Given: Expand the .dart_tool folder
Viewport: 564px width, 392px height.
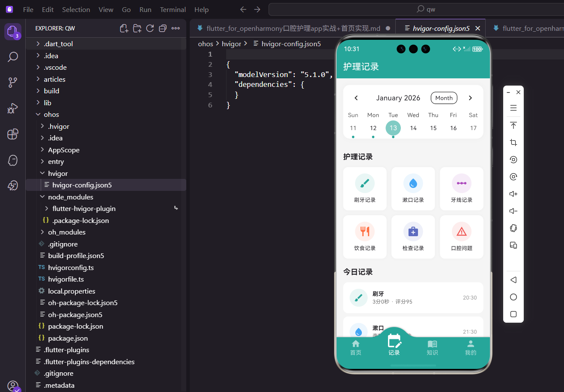Looking at the screenshot, I should (106, 44).
